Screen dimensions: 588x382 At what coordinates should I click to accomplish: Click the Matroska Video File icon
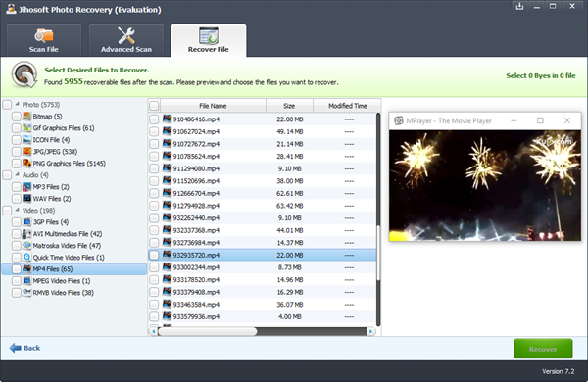point(26,246)
